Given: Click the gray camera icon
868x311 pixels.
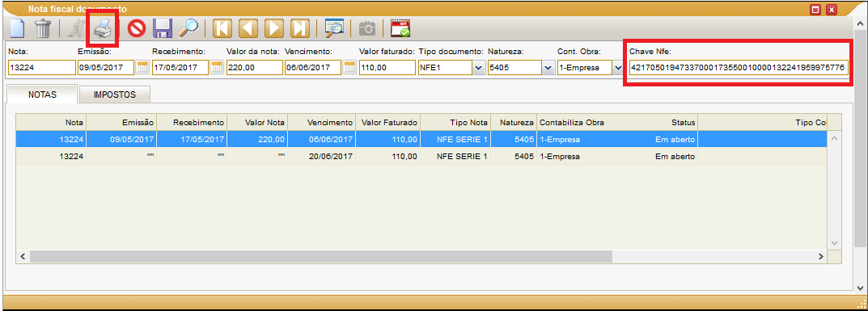Looking at the screenshot, I should 366,28.
